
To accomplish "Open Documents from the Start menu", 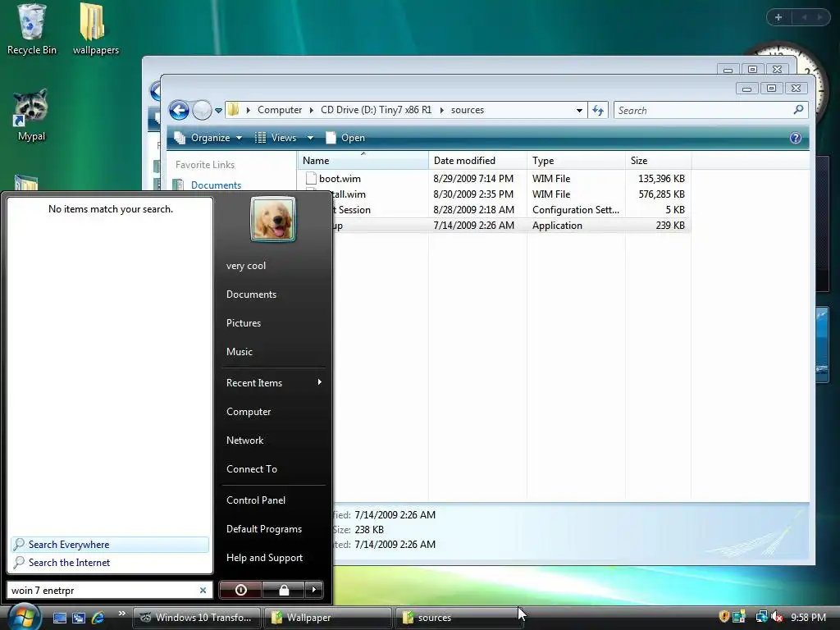I will click(251, 294).
